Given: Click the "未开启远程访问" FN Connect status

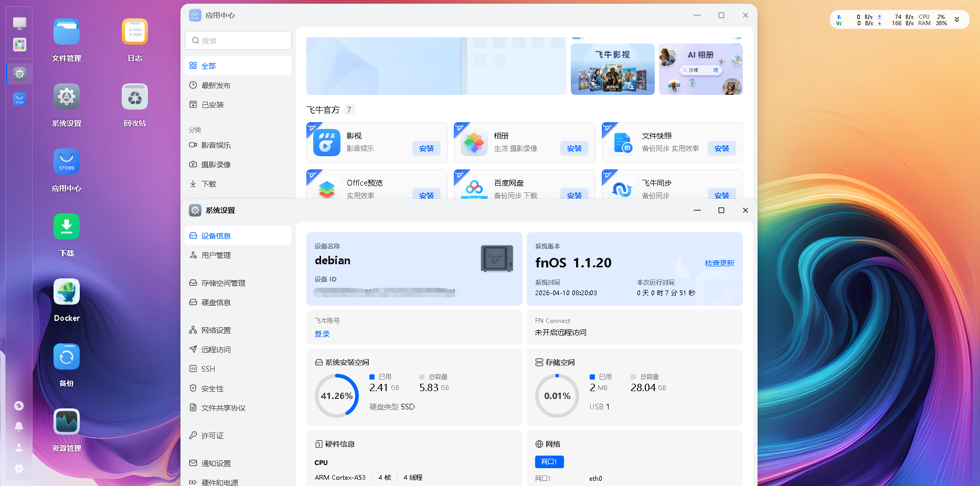Looking at the screenshot, I should [x=561, y=332].
